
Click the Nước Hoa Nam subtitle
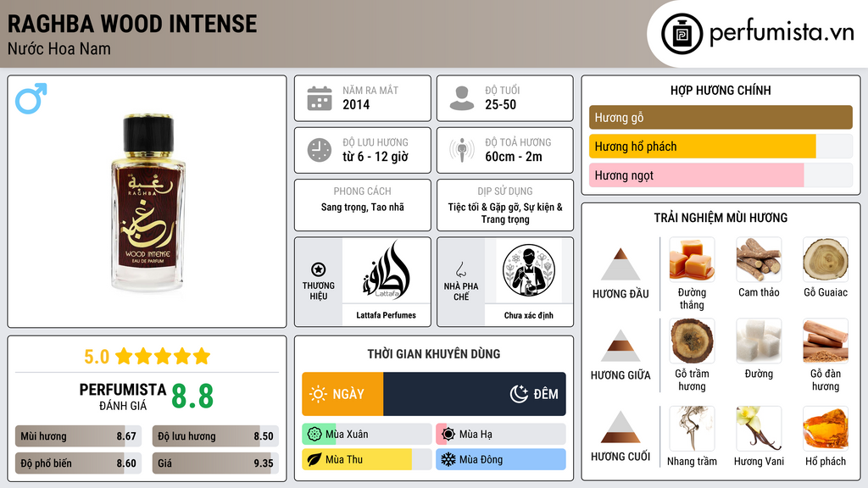click(x=59, y=48)
